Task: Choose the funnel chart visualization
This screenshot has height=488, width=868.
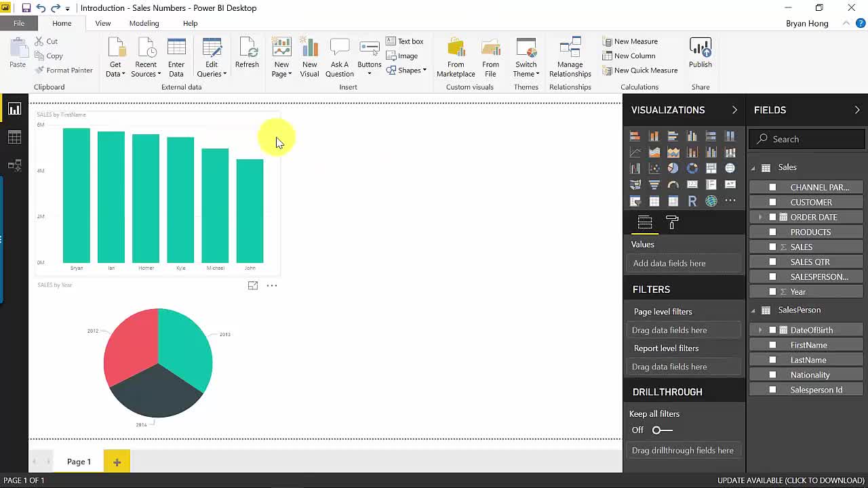Action: pos(654,184)
